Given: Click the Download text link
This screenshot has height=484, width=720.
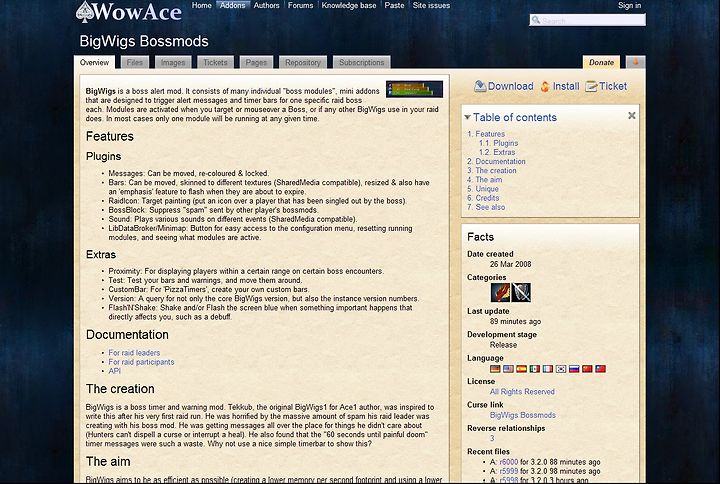Looking at the screenshot, I should pyautogui.click(x=511, y=86).
